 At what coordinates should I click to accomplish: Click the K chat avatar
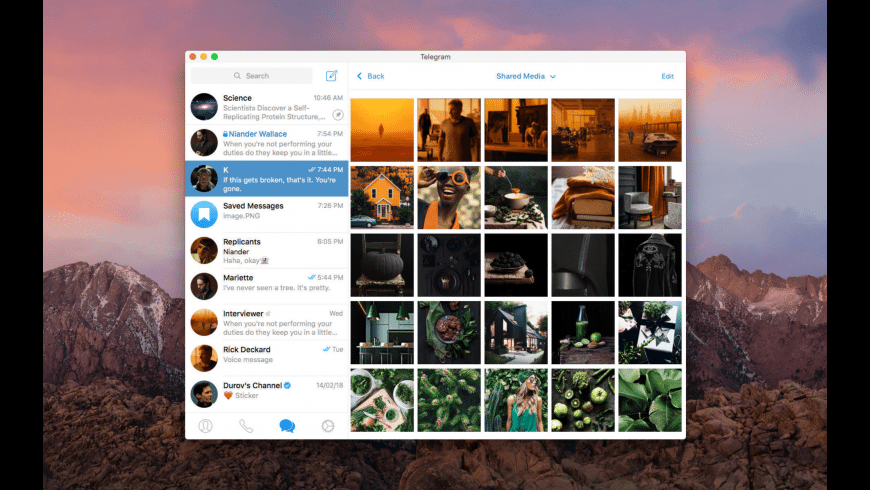coord(204,179)
